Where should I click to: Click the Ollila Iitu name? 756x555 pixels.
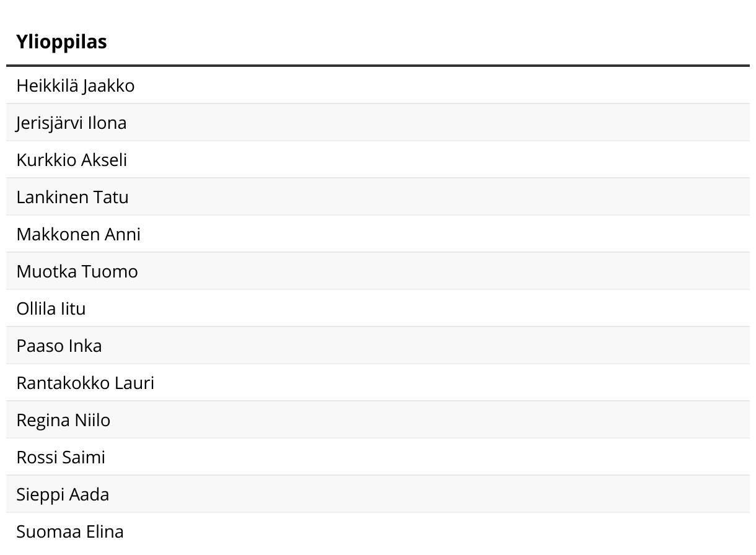pos(51,308)
